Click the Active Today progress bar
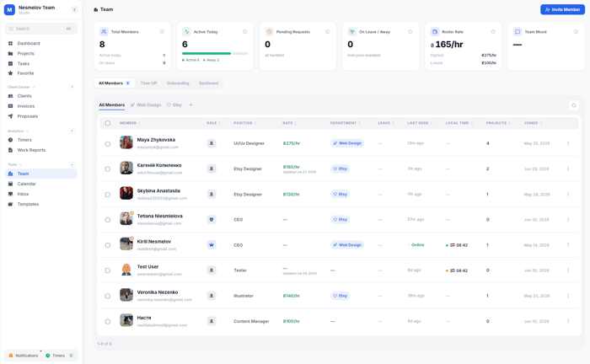 coord(215,53)
